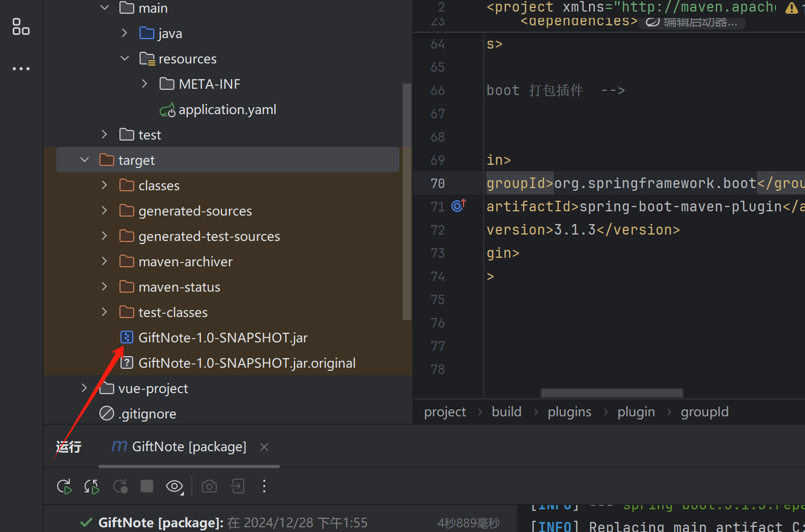Select GiftNote-1.0-SNAPSHOT.jar.original file
The image size is (805, 532).
(x=247, y=363)
